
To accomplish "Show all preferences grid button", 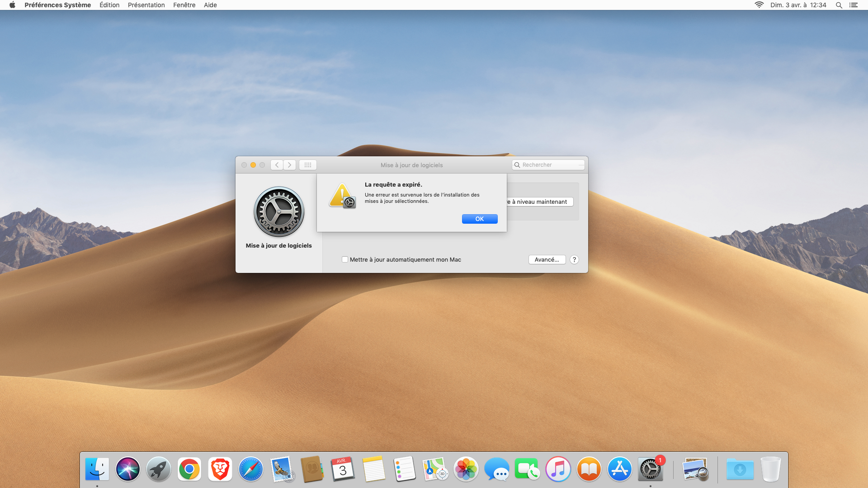I will [307, 165].
